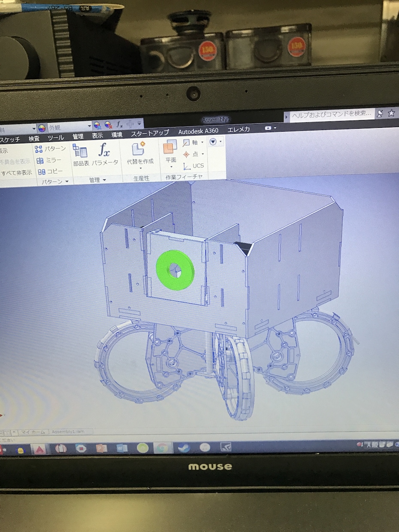399x532 pixels.
Task: Select the ミラー mirror tool
Action: pyautogui.click(x=49, y=160)
